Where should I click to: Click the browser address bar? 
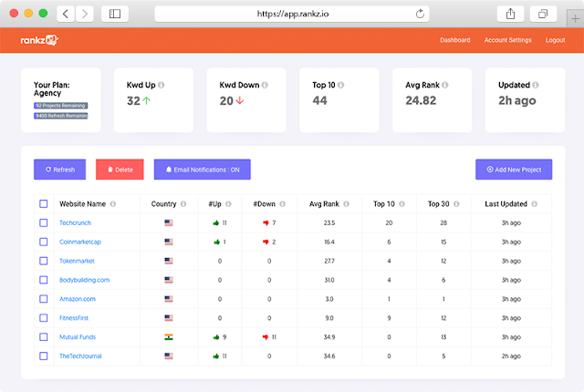point(292,15)
